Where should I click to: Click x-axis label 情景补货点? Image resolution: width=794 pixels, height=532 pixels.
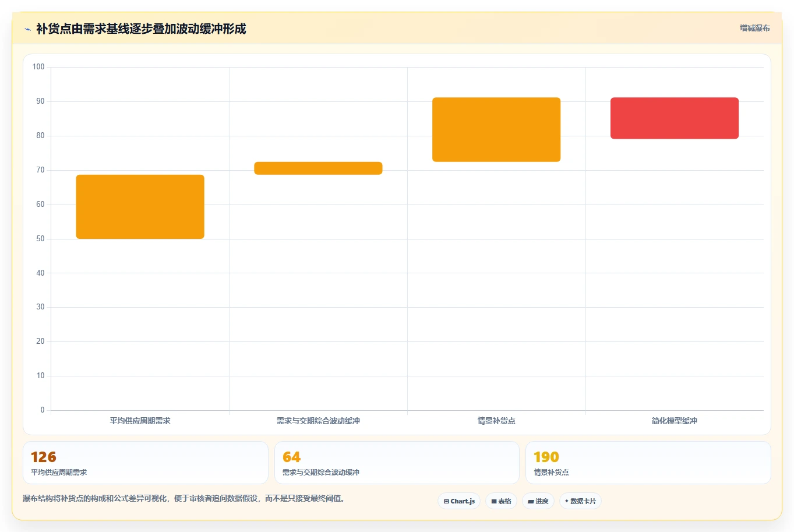click(496, 421)
